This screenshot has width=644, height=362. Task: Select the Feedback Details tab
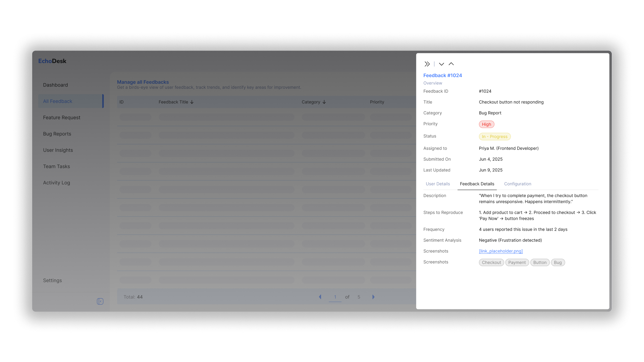[477, 184]
